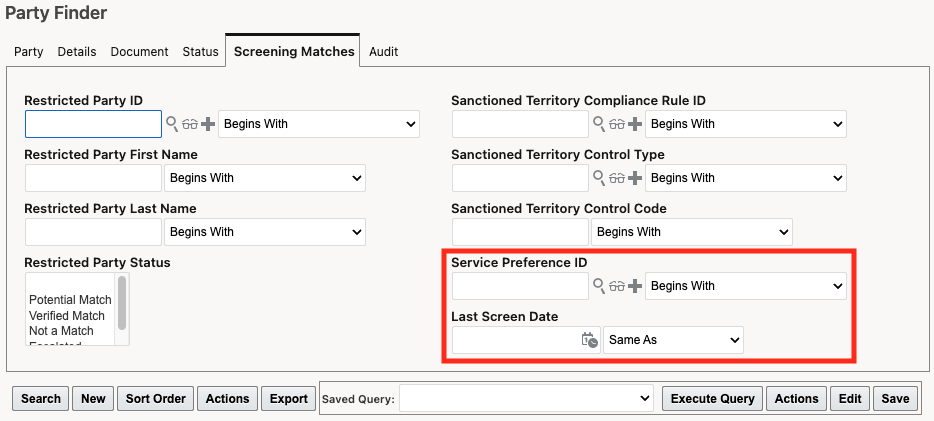Click the Execute Query button

coord(714,398)
